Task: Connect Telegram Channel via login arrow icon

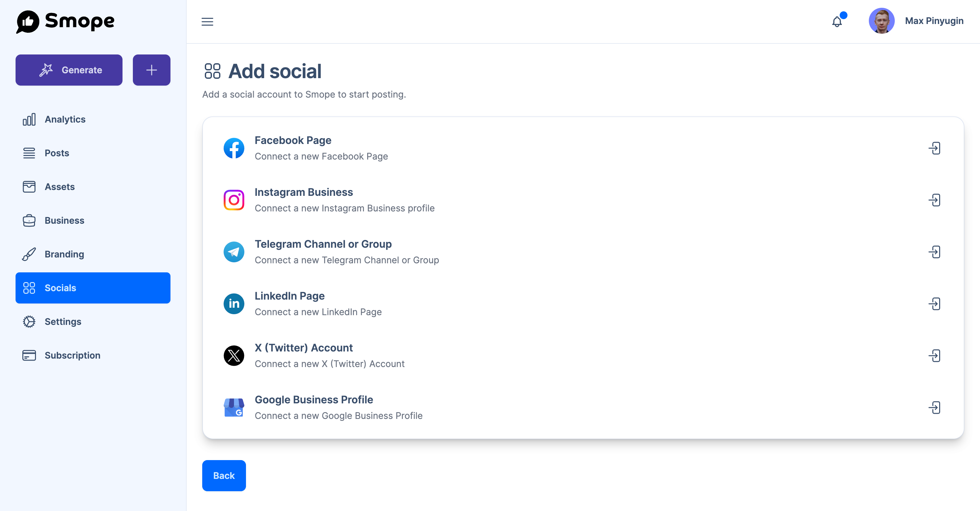Action: (x=934, y=252)
